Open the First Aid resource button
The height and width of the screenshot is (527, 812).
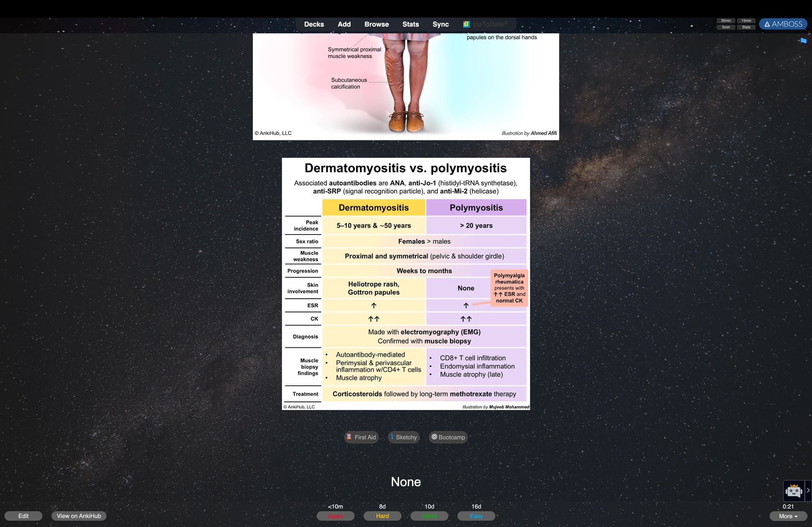click(x=361, y=437)
